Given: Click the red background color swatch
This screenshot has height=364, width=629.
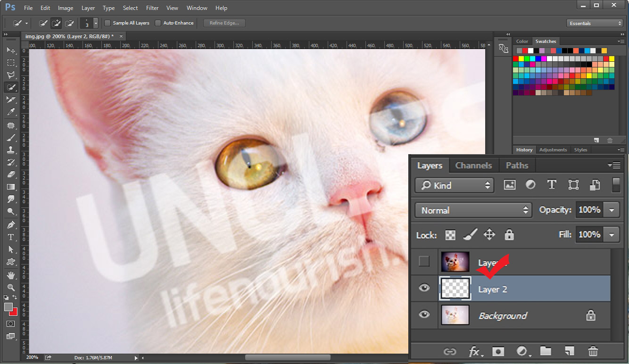Looking at the screenshot, I should (14, 312).
